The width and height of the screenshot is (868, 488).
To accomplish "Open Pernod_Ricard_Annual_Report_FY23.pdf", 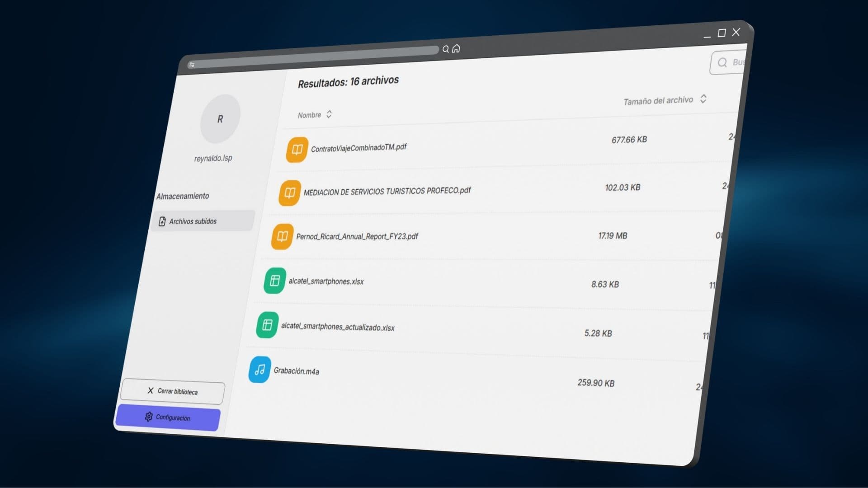I will pyautogui.click(x=357, y=236).
